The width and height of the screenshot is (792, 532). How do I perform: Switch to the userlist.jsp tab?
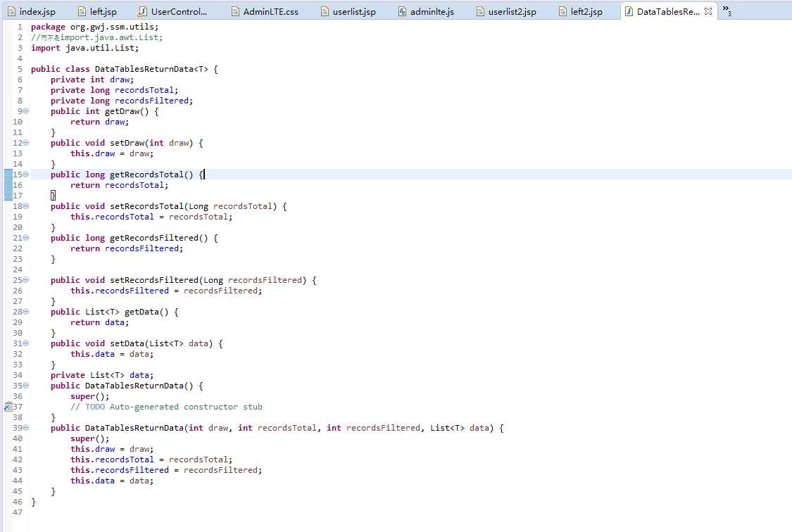349,11
